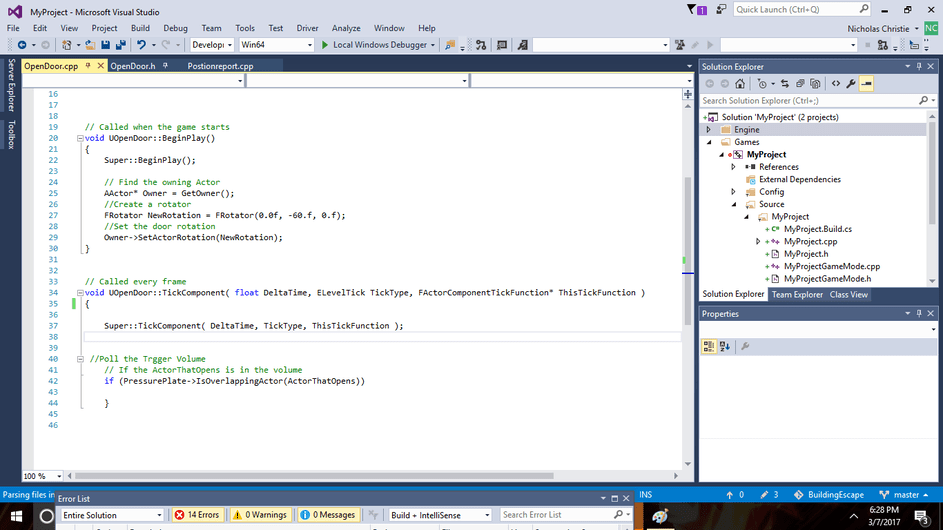Screen dimensions: 943x530
Task: Open the Toolbox side tab
Action: (x=11, y=134)
